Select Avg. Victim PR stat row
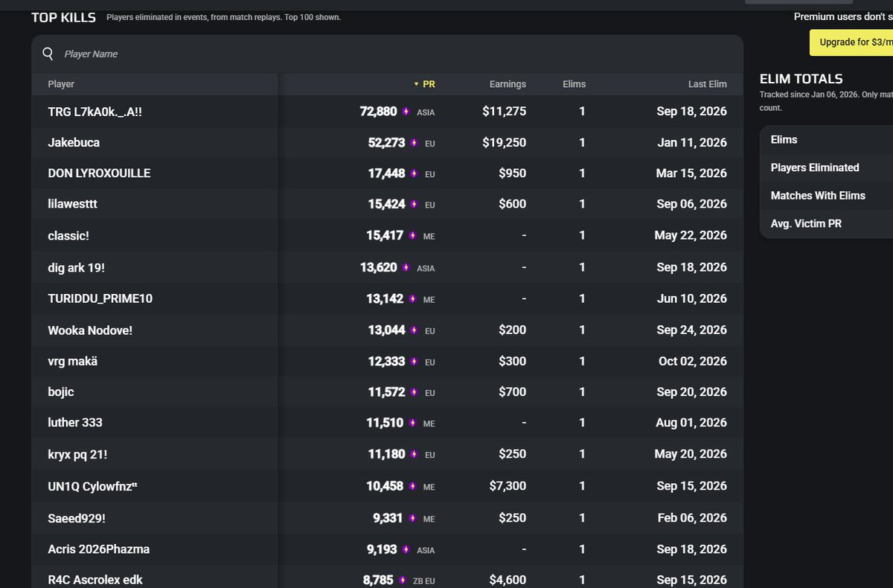 (x=827, y=223)
